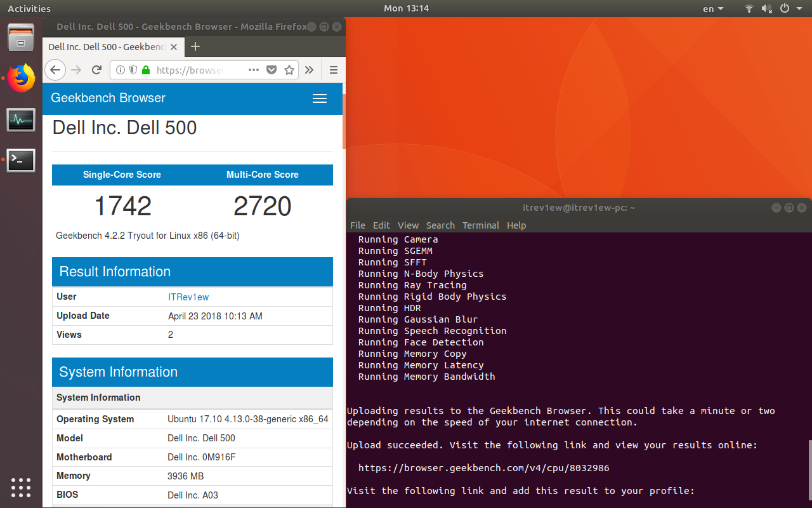Click the Dell Inc. Dell 500 page heading
Image resolution: width=812 pixels, height=508 pixels.
pyautogui.click(x=124, y=127)
